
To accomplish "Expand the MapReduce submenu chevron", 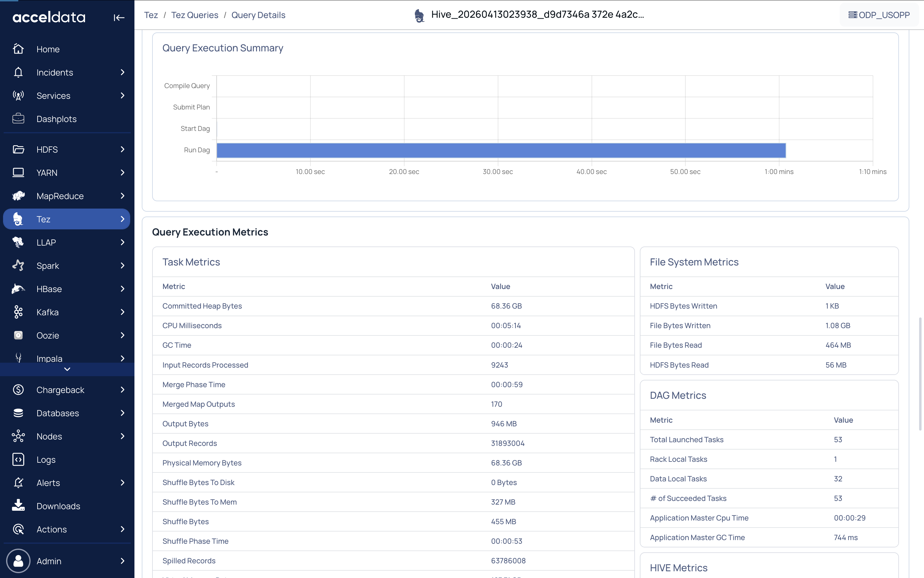I will tap(123, 196).
